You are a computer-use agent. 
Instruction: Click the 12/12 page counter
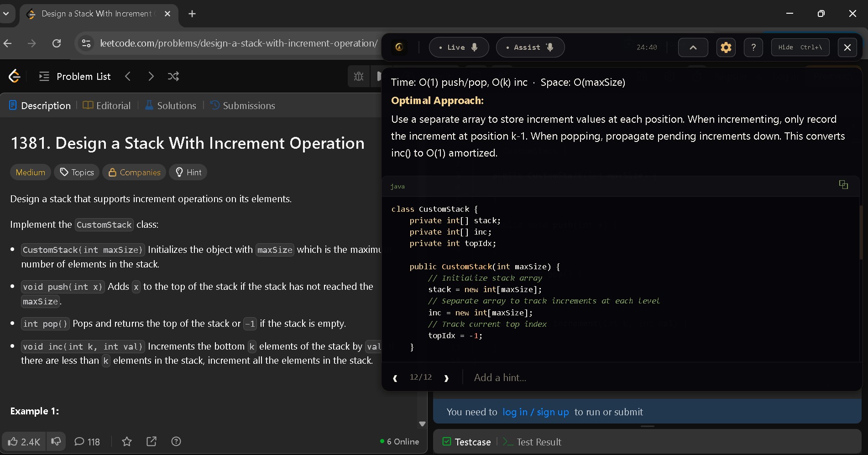421,377
